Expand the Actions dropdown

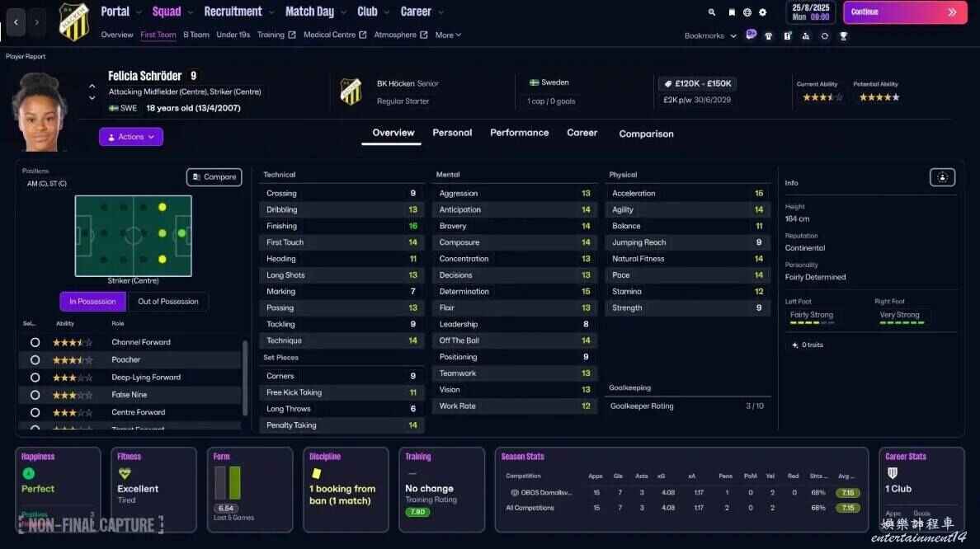[131, 137]
